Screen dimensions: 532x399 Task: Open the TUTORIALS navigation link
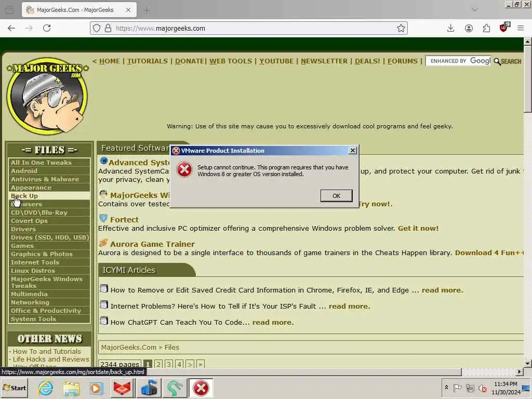point(147,61)
